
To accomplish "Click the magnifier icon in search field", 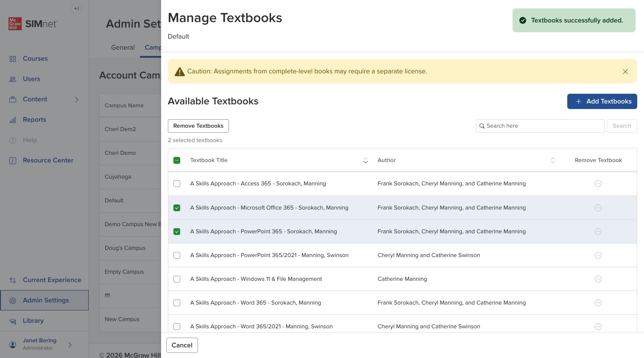I will (482, 126).
